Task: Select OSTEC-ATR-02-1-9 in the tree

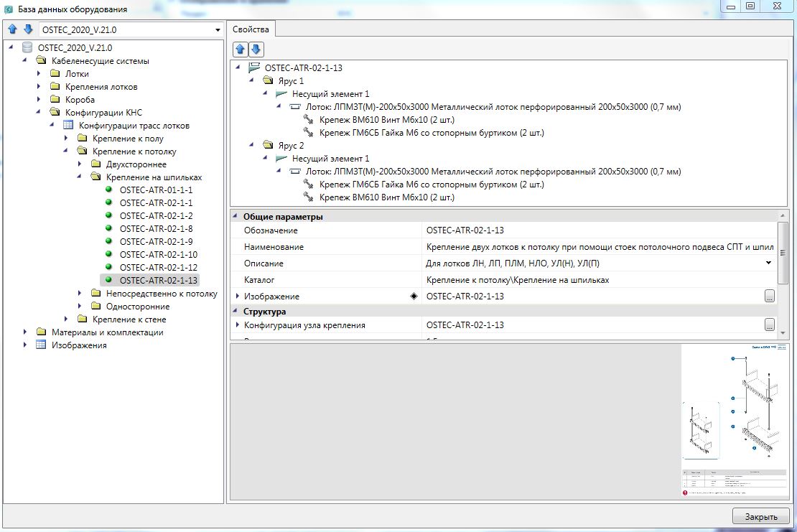Action: (156, 241)
